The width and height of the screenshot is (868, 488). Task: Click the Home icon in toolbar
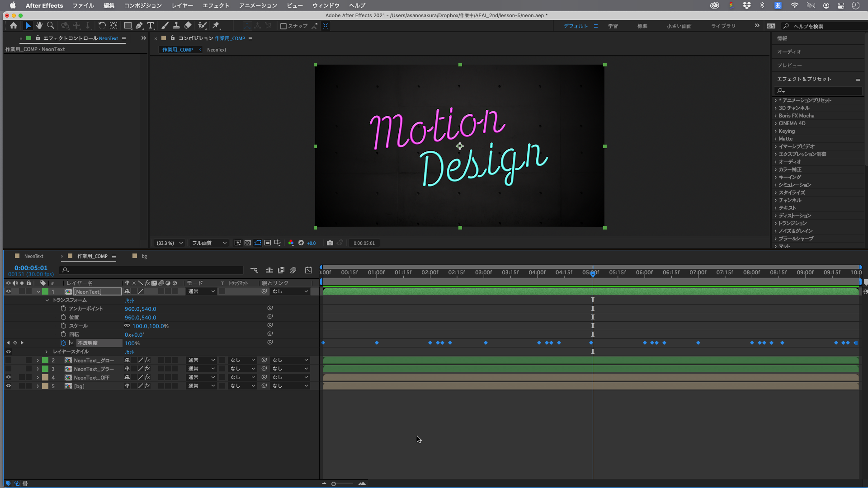coord(14,26)
